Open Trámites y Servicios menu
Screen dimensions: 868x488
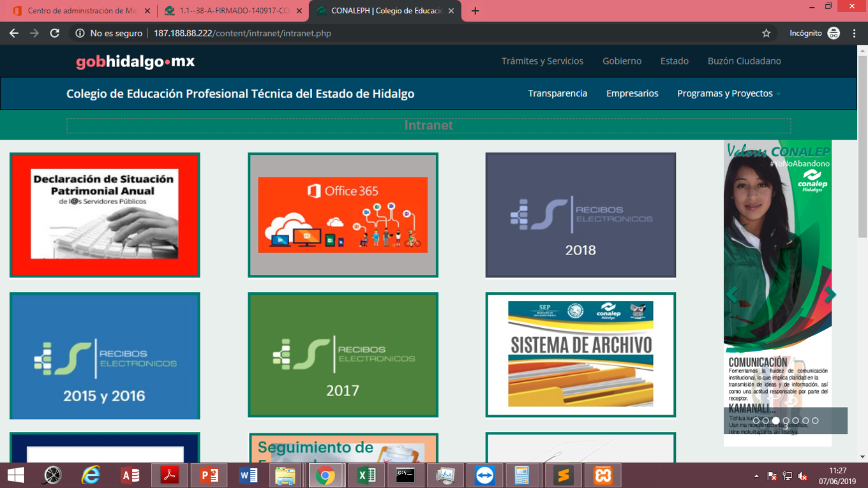click(542, 61)
